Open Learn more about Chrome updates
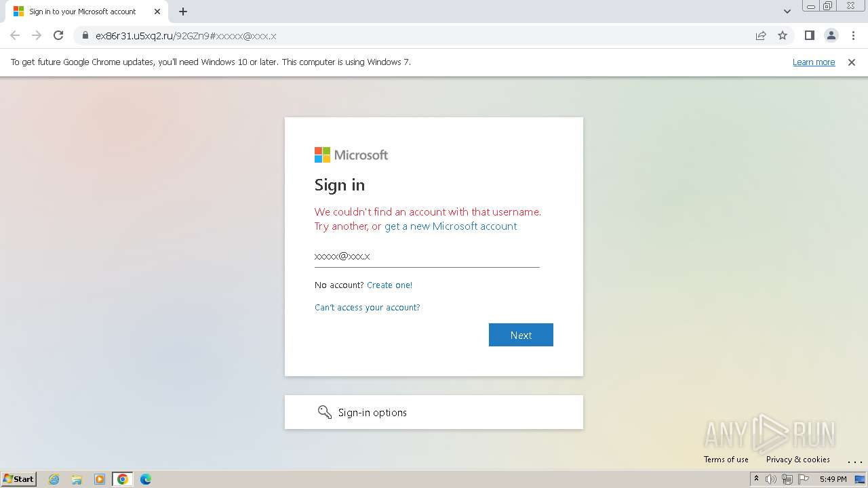This screenshot has width=868, height=488. pos(814,62)
